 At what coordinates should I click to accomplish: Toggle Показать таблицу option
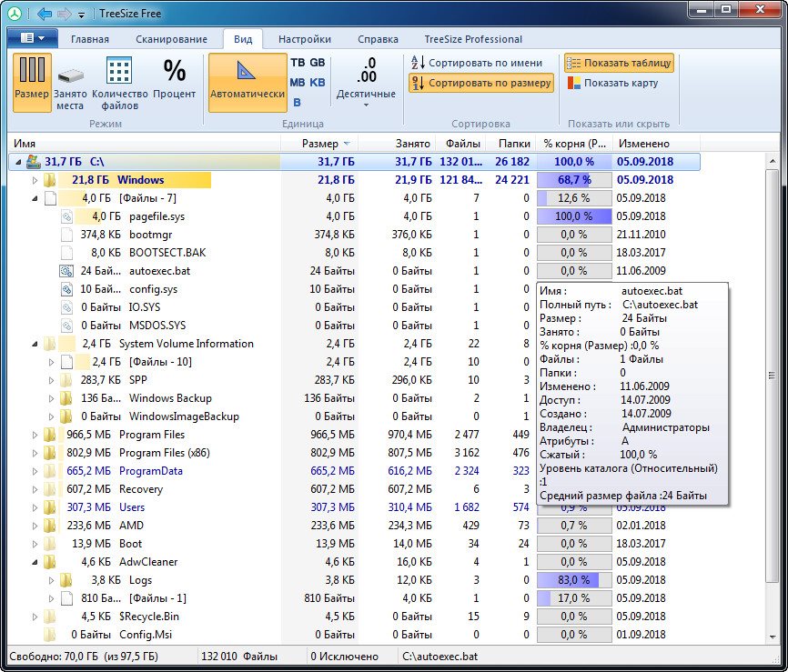coord(619,63)
